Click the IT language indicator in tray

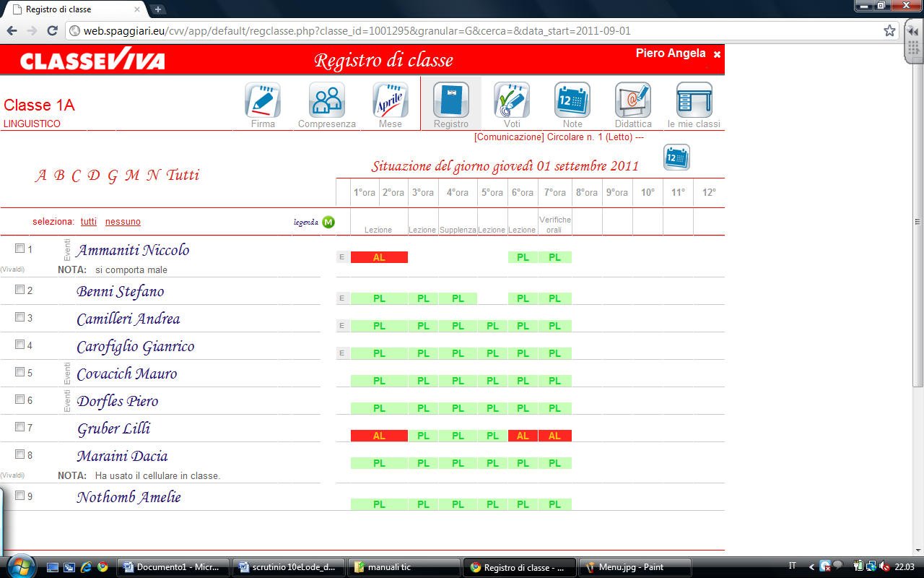coord(793,566)
